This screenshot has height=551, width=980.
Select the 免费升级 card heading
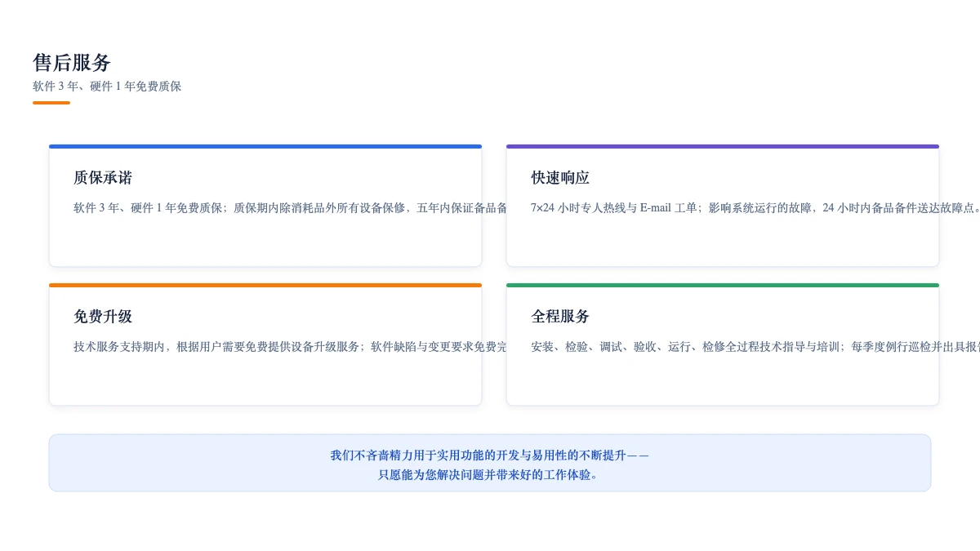click(x=103, y=317)
